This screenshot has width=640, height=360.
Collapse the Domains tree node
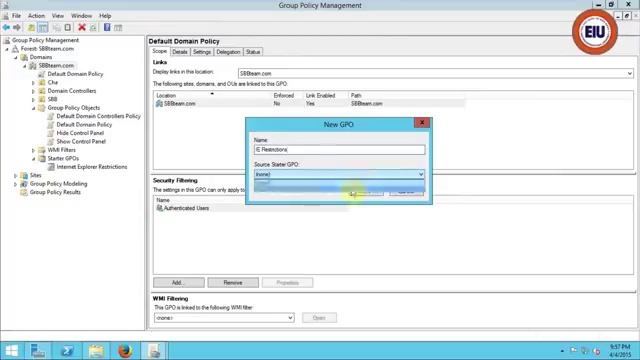(x=16, y=58)
